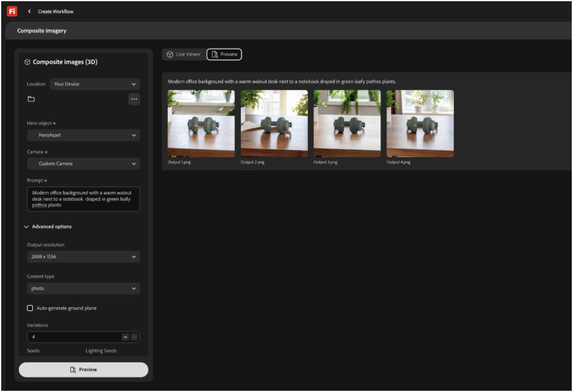Decrease variations with the minus button
The height and width of the screenshot is (392, 573).
[x=126, y=337]
